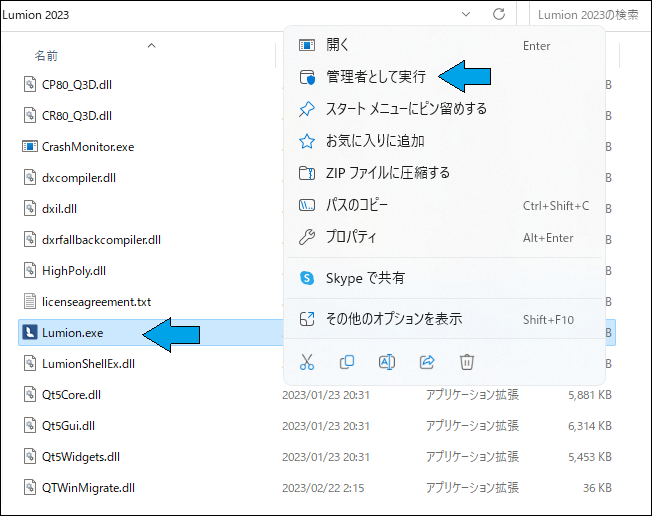Click the star icon for お気に入りに追加
652x516 pixels.
point(307,141)
